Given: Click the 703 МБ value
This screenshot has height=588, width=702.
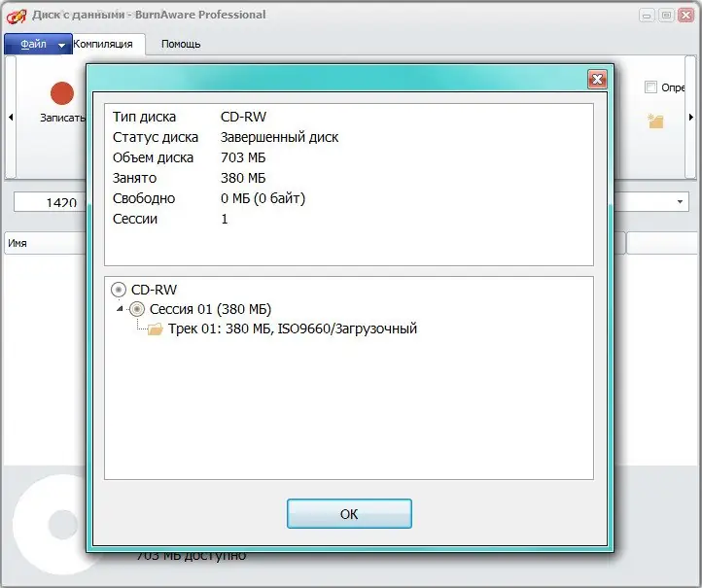Looking at the screenshot, I should (x=243, y=157).
